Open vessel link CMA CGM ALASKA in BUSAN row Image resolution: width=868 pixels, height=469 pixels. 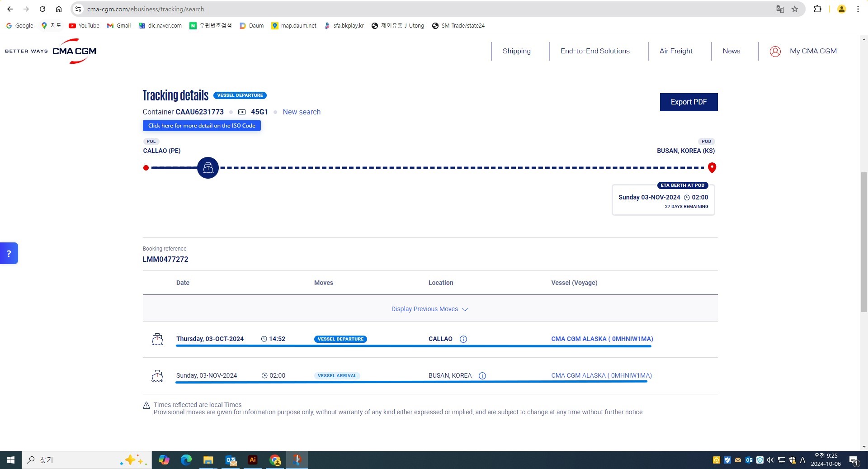[x=601, y=375]
